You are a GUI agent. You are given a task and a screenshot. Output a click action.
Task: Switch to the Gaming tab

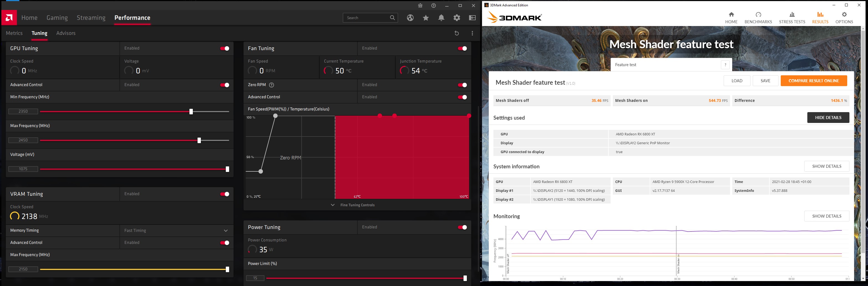coord(57,17)
